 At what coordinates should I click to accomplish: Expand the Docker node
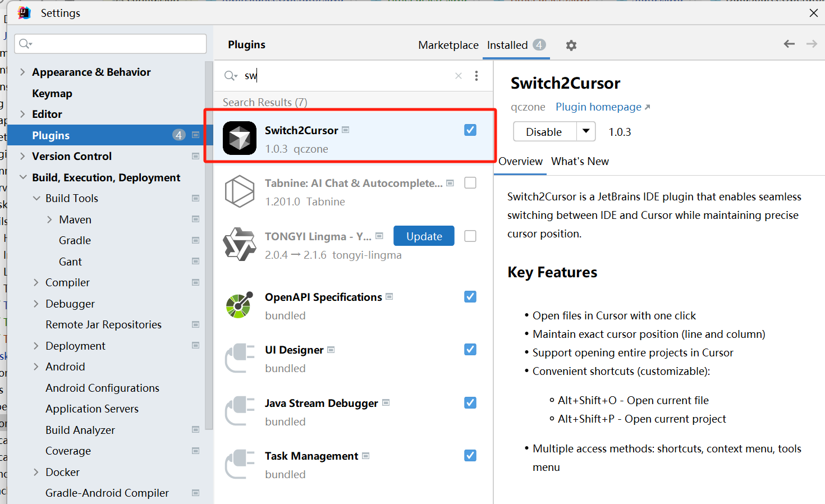click(36, 472)
